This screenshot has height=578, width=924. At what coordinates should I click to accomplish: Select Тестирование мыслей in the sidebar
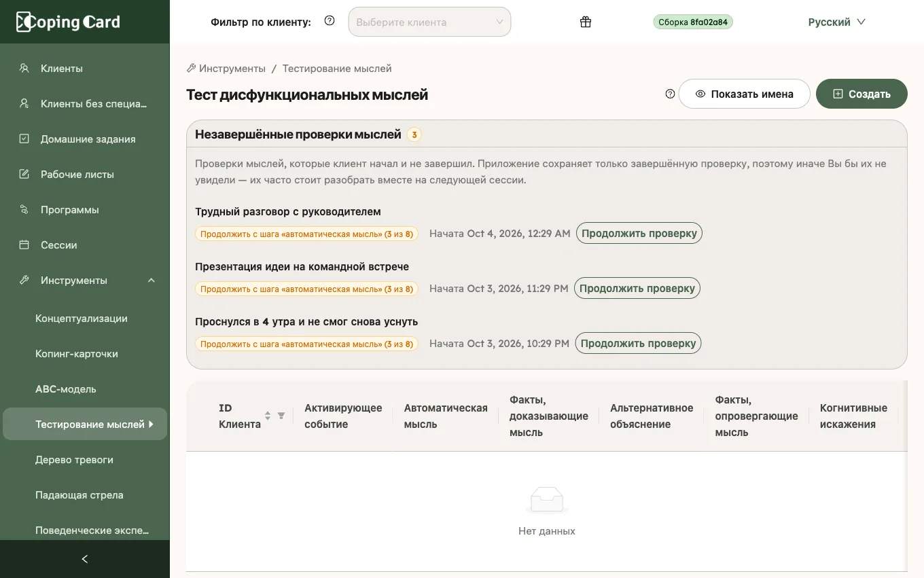tap(85, 424)
